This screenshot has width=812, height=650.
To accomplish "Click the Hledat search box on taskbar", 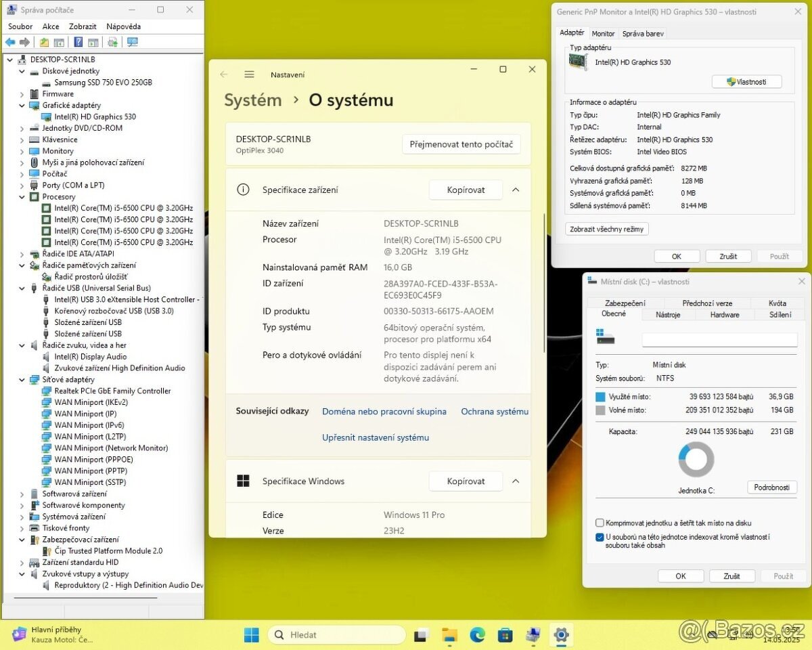I will tap(337, 635).
